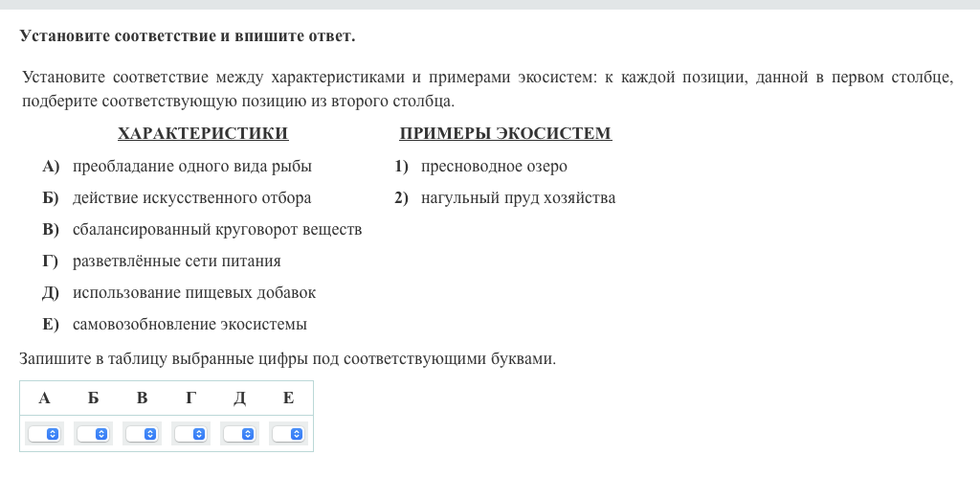Click example 1 'пресноводное озеро'
980x478 pixels.
coord(494,167)
